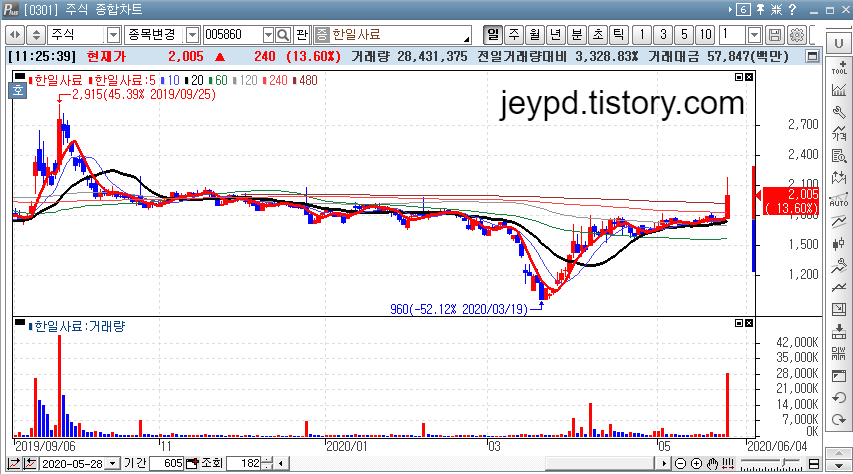This screenshot has width=853, height=474.
Task: Click the 조회 count spinner arrows
Action: click(267, 464)
